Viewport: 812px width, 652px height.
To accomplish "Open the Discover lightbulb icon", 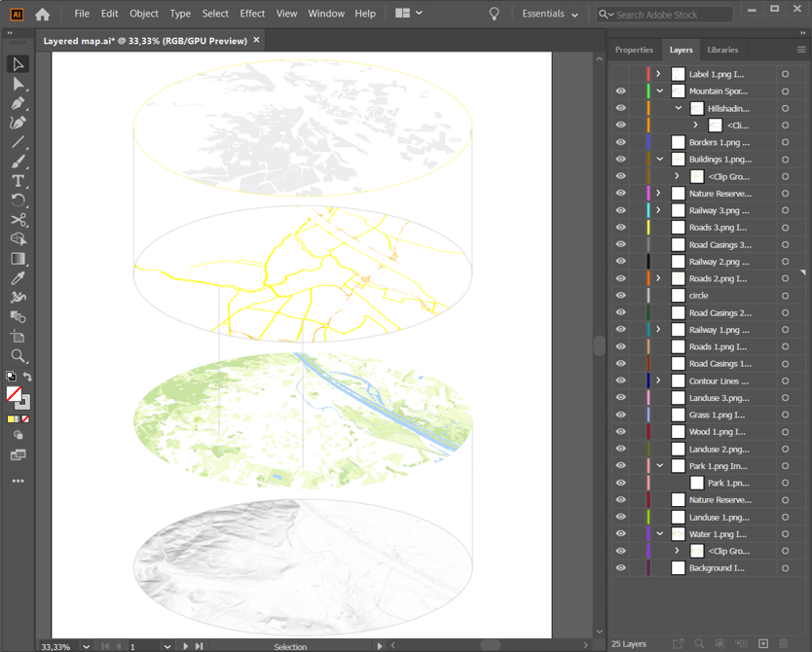I will pos(494,14).
